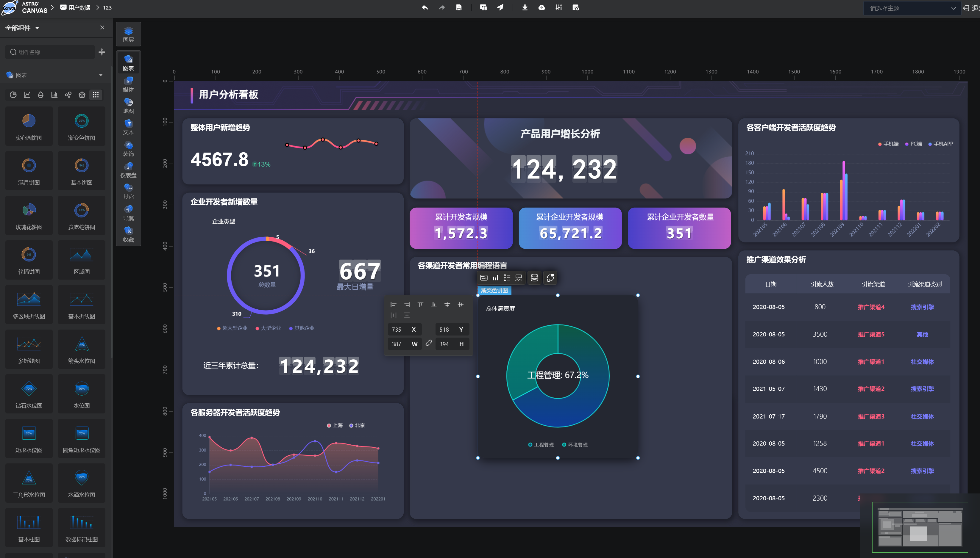Click the align-left icon in position panel
Viewport: 980px width, 558px height.
pos(393,305)
